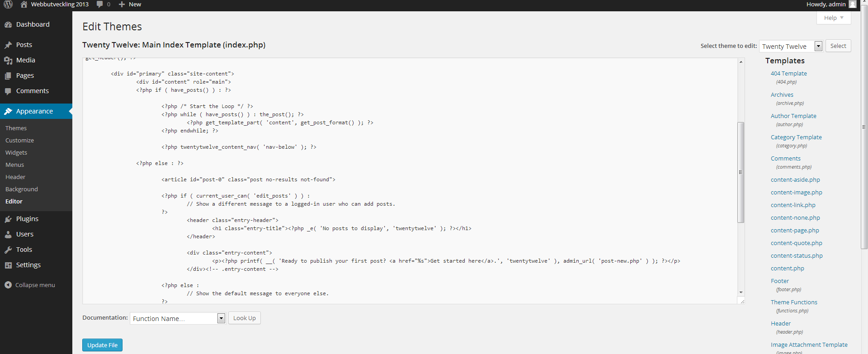Open Image Attachment Template
Viewport: 868px width, 354px height.
tap(809, 345)
